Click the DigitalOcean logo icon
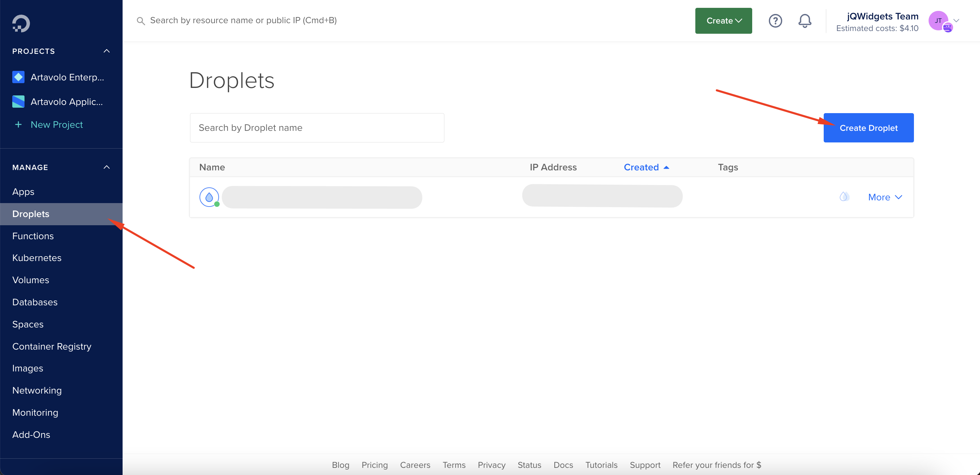Viewport: 980px width, 475px height. point(21,24)
